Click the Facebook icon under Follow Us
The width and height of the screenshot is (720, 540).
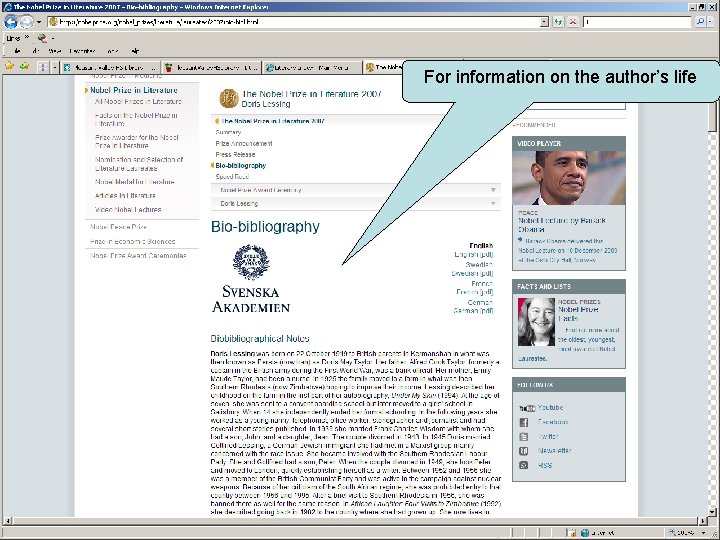tap(523, 422)
